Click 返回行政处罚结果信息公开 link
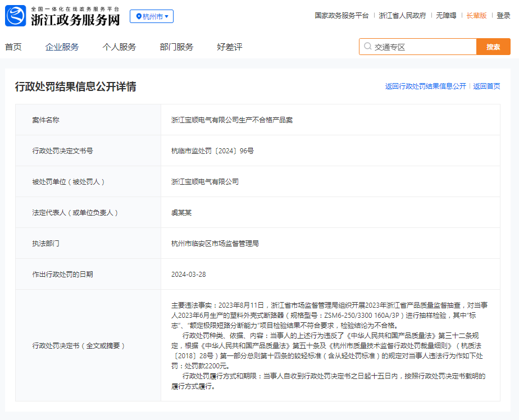Viewport: 519px width, 420px height. 425,86
